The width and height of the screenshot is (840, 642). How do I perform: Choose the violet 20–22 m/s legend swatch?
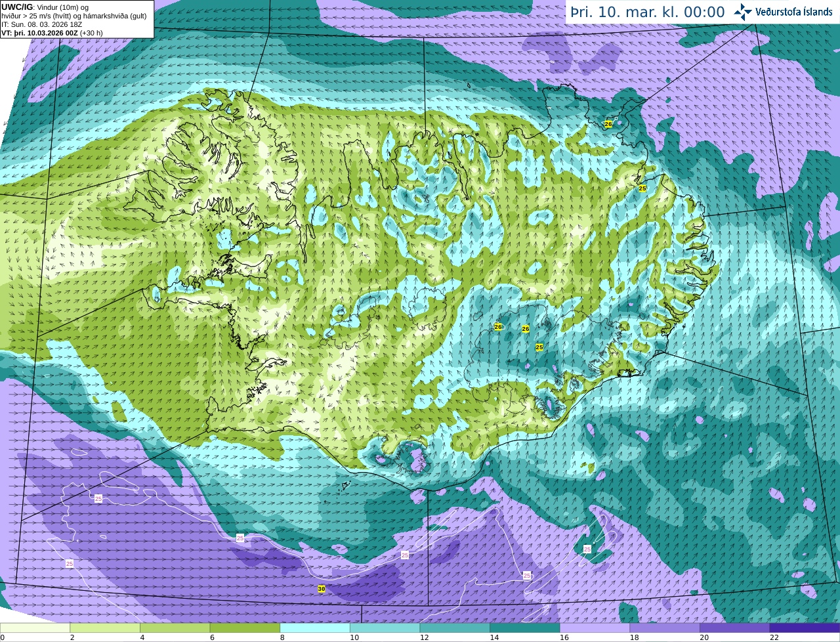tap(735, 628)
